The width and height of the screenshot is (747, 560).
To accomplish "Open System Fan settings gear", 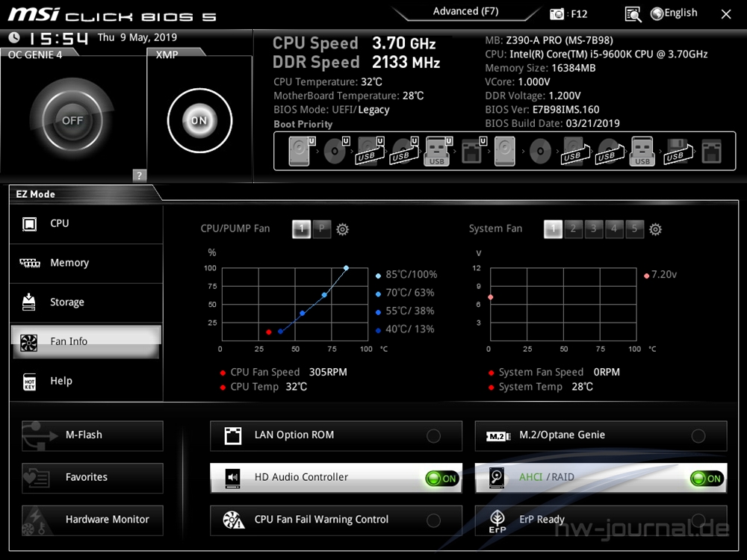I will pos(656,229).
